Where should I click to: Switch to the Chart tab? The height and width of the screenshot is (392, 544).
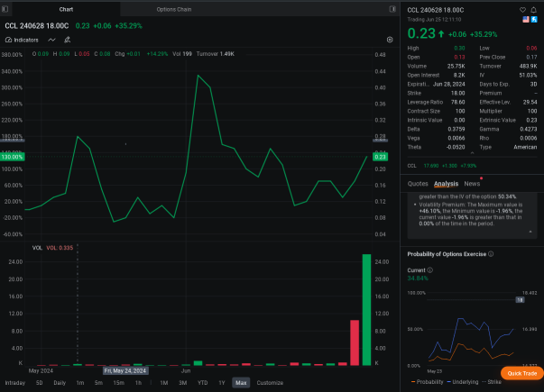click(x=66, y=9)
